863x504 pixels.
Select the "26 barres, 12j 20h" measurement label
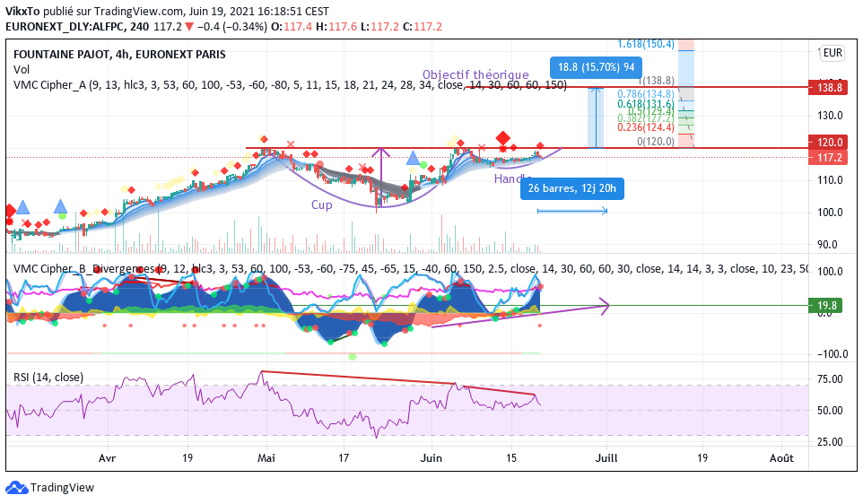pos(573,188)
